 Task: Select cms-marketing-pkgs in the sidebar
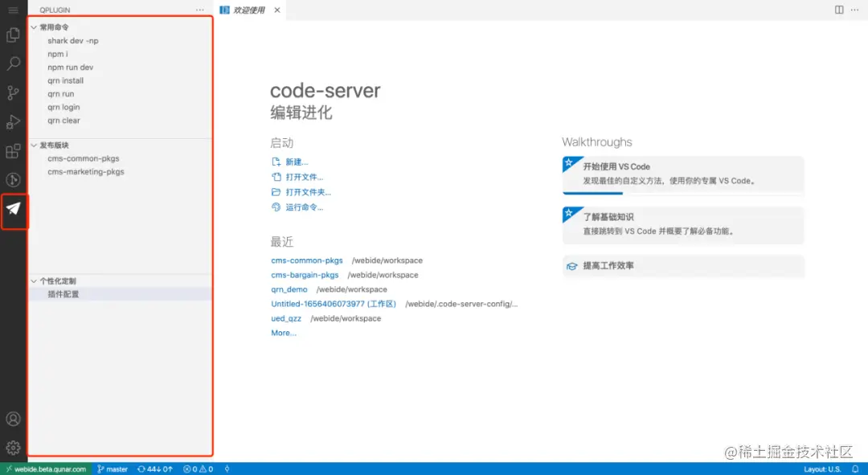tap(86, 172)
